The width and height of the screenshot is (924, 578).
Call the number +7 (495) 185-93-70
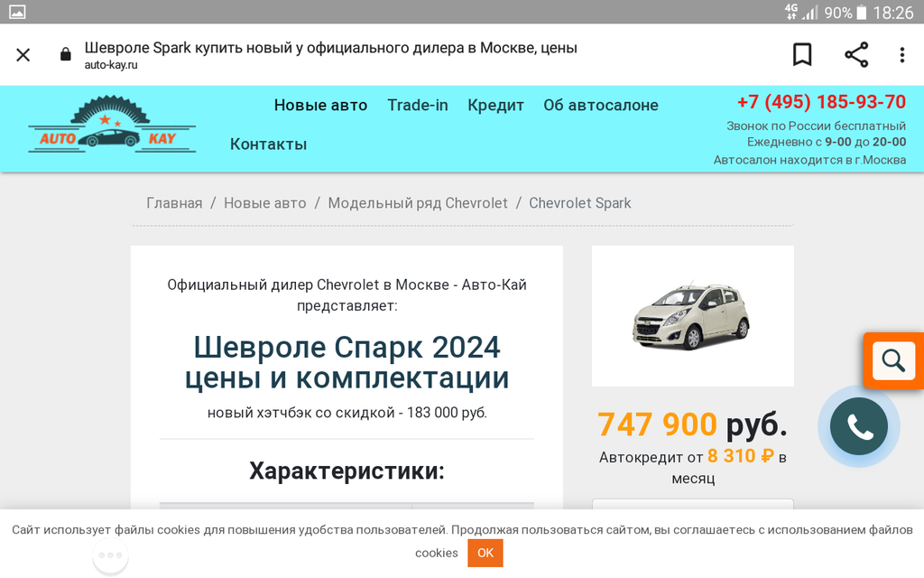[821, 102]
